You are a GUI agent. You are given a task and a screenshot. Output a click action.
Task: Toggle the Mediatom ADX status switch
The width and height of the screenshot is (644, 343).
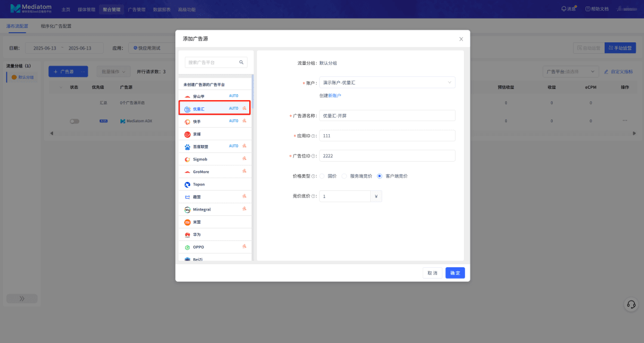(x=75, y=121)
